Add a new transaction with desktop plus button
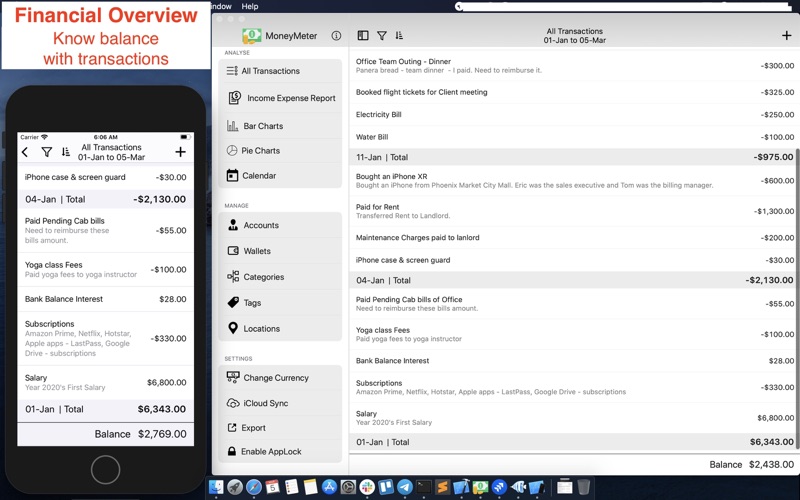The width and height of the screenshot is (800, 500). click(786, 35)
